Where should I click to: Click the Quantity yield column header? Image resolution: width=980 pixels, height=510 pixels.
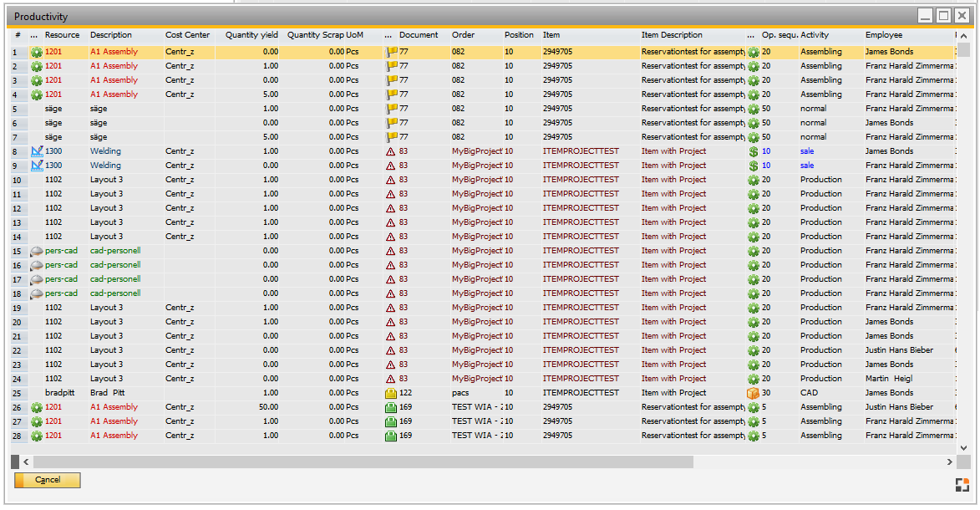click(x=251, y=35)
